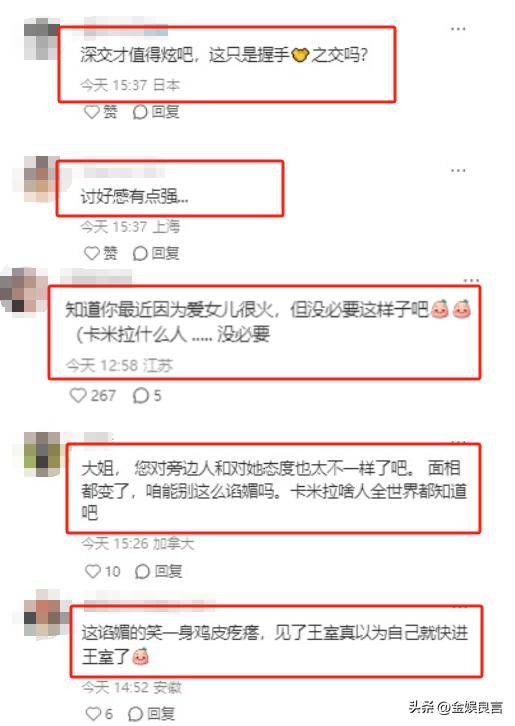Screen dimensions: 515x726
Task: Open the avatar of the 加拿大 commenter
Action: click(x=42, y=454)
